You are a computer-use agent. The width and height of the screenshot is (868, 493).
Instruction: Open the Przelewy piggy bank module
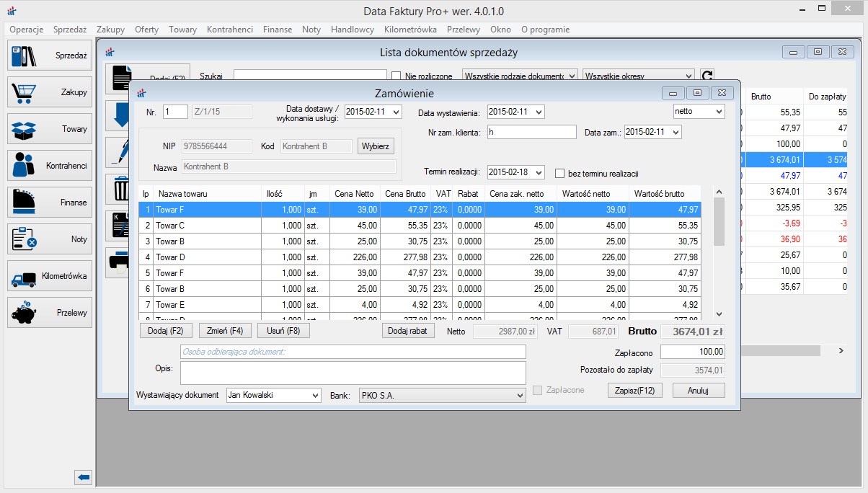pos(50,313)
